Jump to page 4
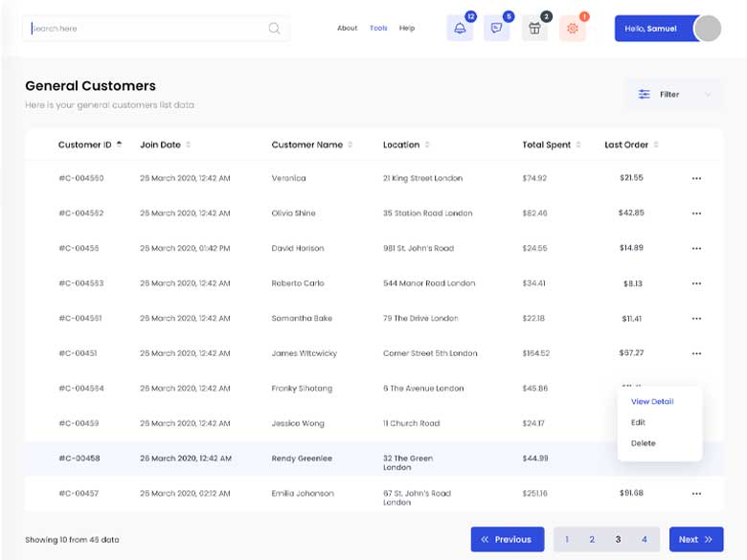The image size is (747, 560). [x=645, y=540]
